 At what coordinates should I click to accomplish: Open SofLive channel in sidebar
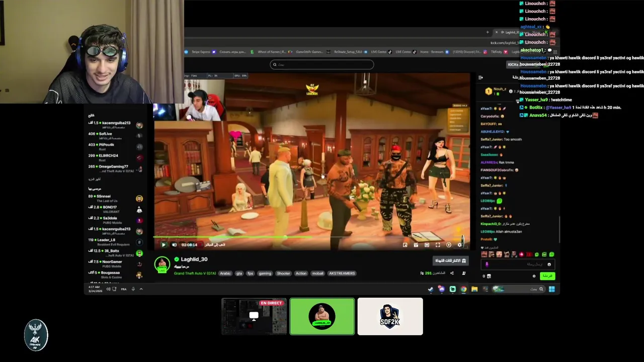(116, 136)
